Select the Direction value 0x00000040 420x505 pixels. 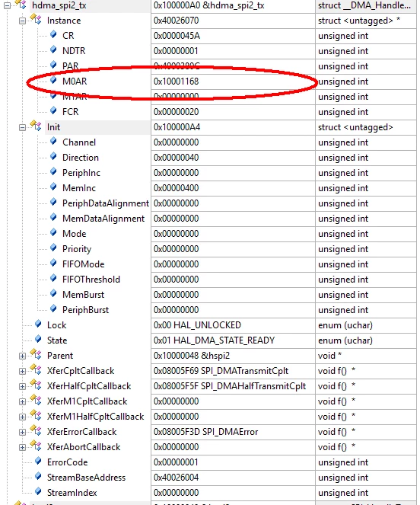click(176, 158)
